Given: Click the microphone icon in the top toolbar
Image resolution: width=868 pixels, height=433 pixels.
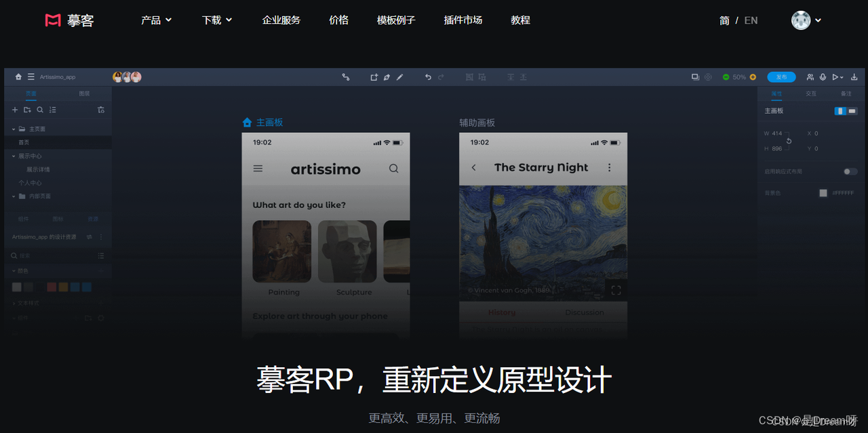Looking at the screenshot, I should pyautogui.click(x=823, y=77).
